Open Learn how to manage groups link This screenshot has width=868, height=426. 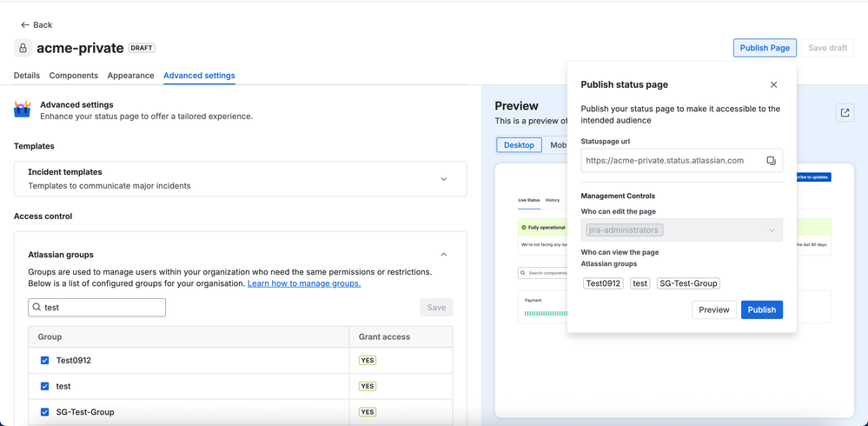(304, 283)
